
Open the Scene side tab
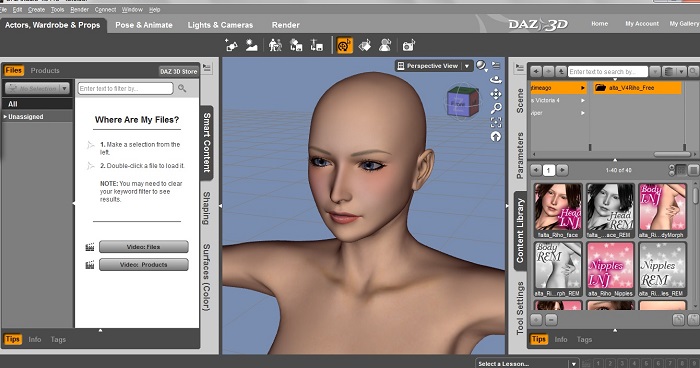click(x=520, y=100)
